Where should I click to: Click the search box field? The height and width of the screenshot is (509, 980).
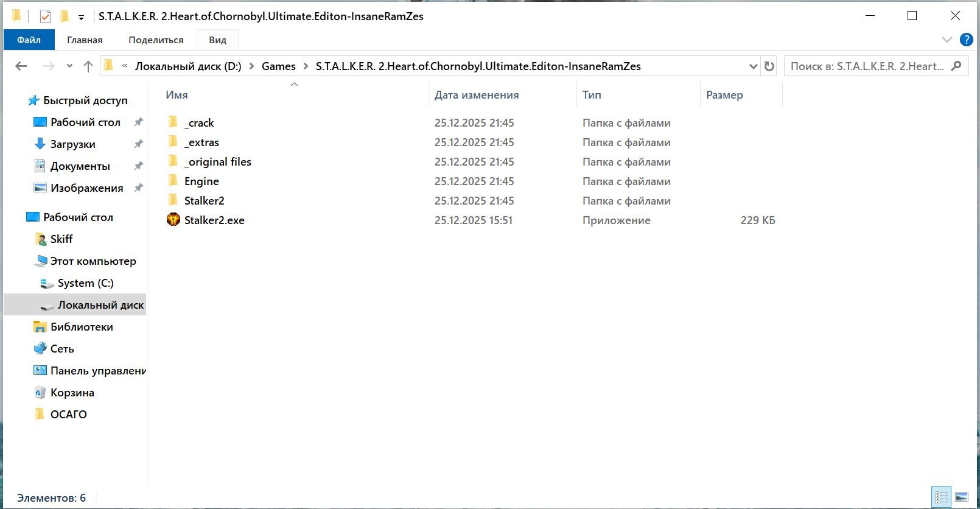867,66
